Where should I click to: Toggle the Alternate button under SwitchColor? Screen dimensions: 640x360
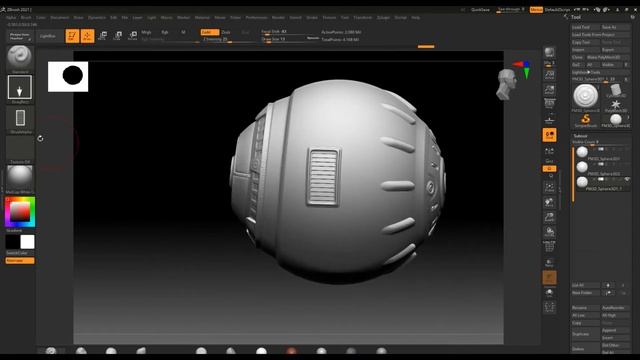coord(20,260)
